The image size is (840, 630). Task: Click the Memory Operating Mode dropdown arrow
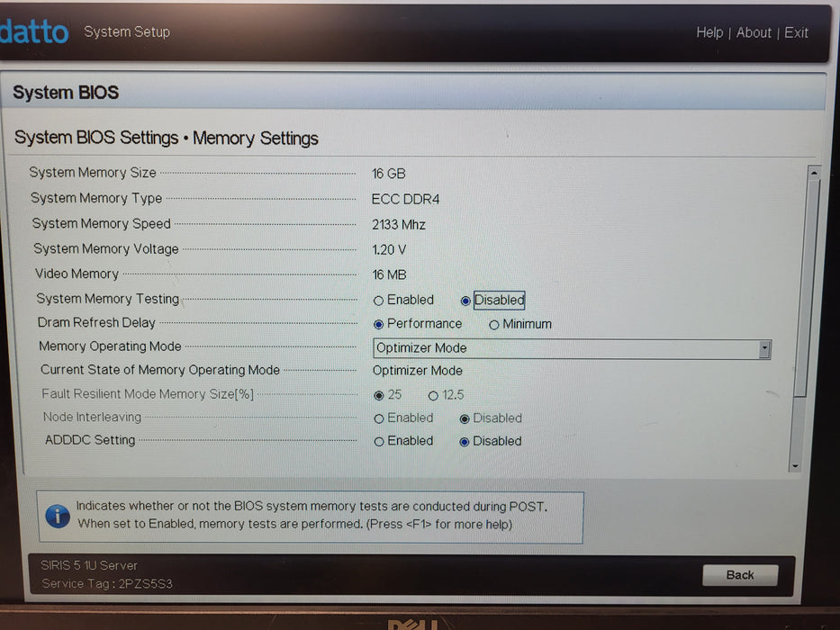click(765, 349)
